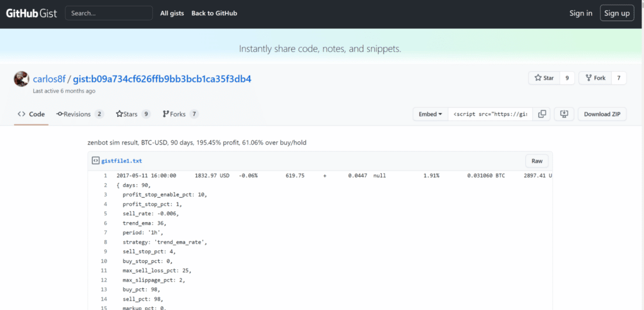Click the GitHub Gist logo
This screenshot has height=310, width=644.
click(x=32, y=13)
